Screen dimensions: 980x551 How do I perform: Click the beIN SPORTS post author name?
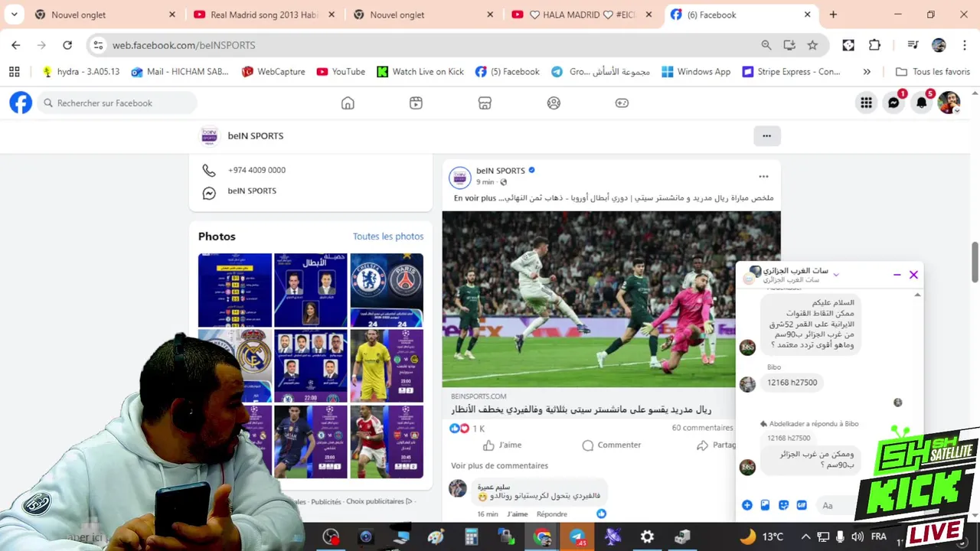(501, 171)
